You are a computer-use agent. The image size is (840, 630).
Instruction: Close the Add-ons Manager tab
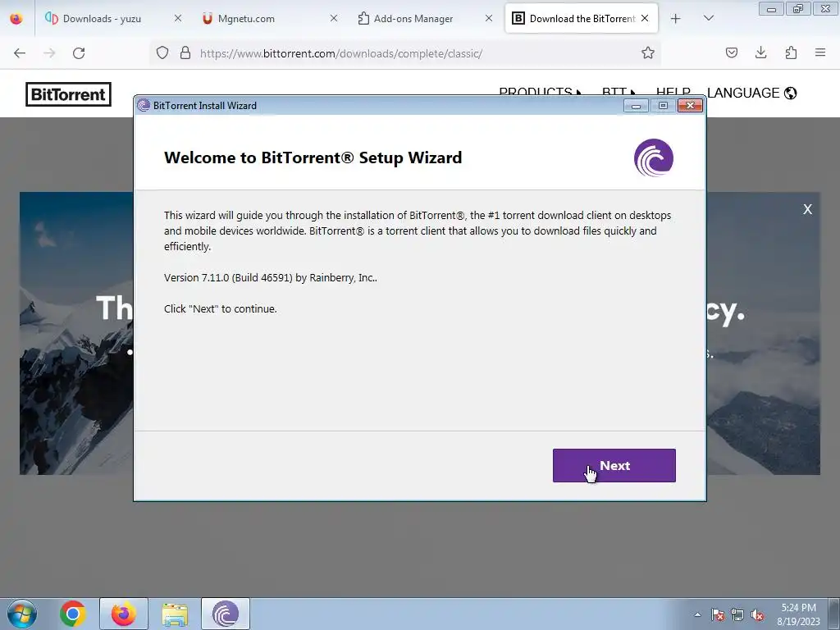(489, 18)
